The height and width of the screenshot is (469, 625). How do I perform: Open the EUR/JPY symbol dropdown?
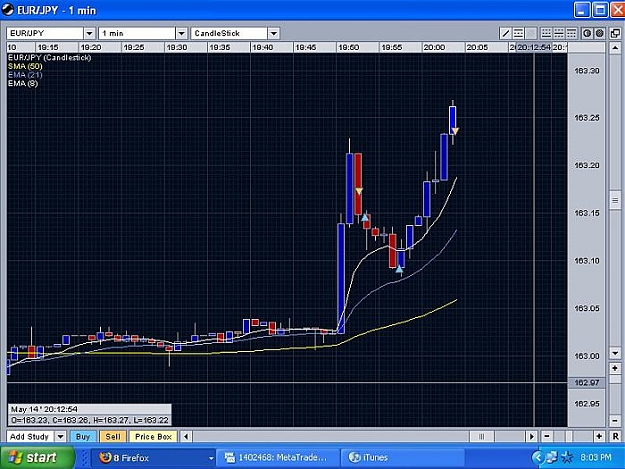pyautogui.click(x=89, y=33)
